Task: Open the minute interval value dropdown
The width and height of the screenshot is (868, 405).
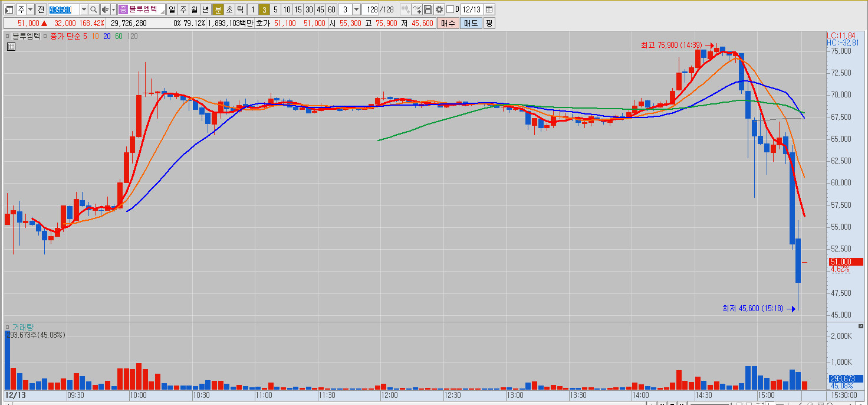Action: pyautogui.click(x=356, y=9)
